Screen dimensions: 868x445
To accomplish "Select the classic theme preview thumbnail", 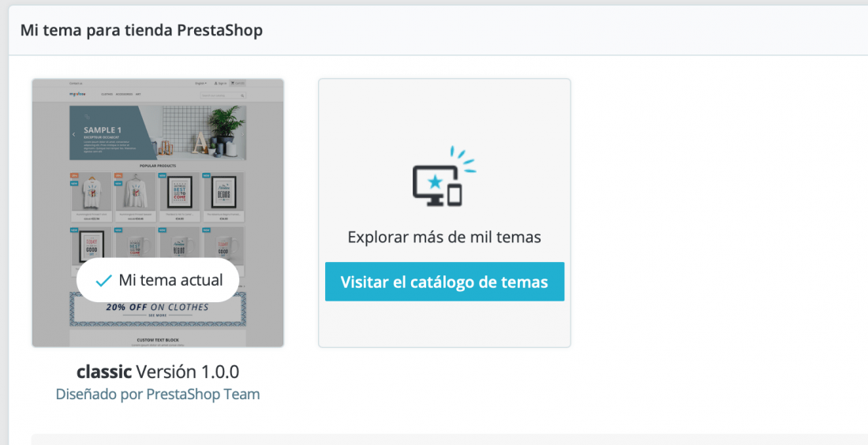I will point(158,213).
